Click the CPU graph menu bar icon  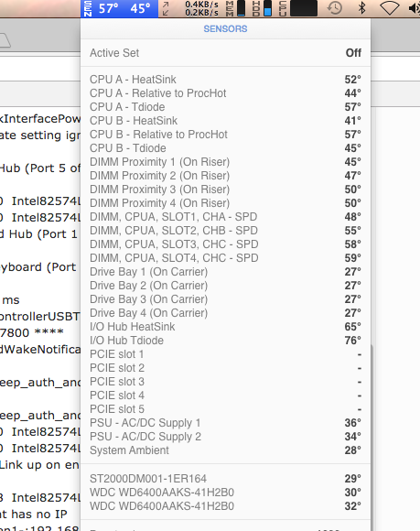coord(297,8)
